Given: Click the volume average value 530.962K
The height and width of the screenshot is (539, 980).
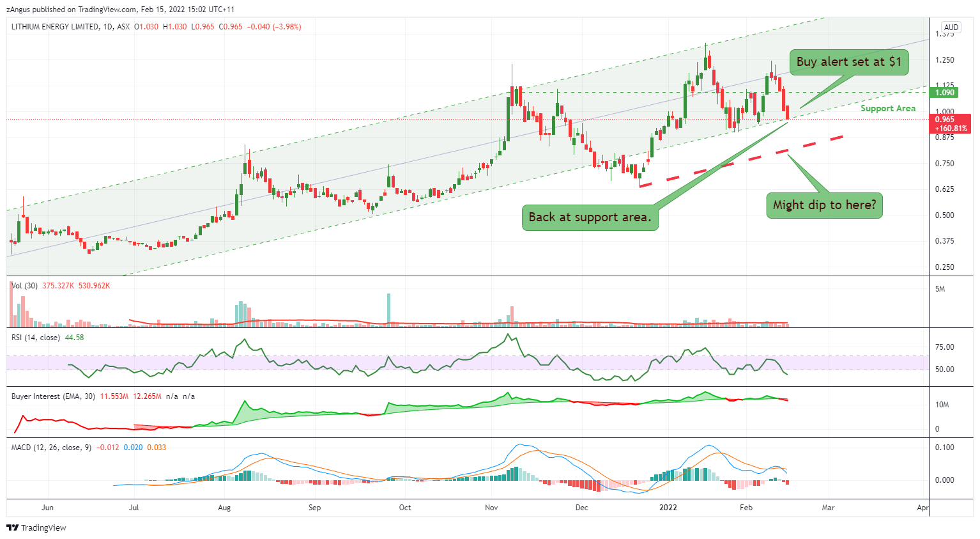Looking at the screenshot, I should pyautogui.click(x=94, y=286).
